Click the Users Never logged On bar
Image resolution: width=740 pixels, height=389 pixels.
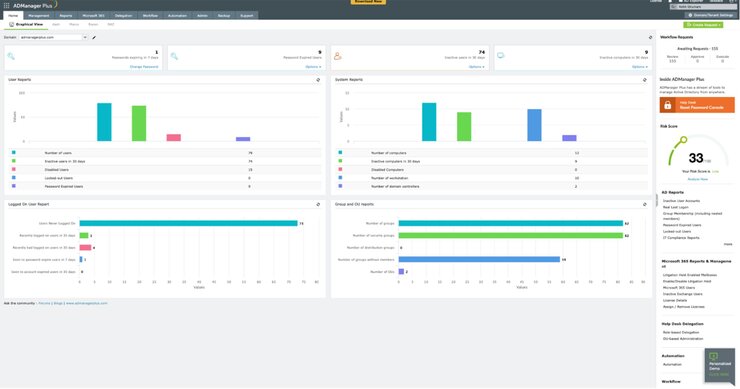(x=188, y=223)
